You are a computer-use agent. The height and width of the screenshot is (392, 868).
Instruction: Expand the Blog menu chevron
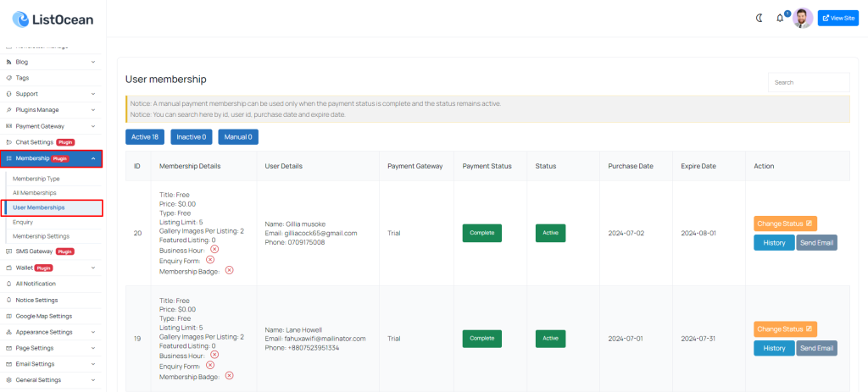point(93,62)
